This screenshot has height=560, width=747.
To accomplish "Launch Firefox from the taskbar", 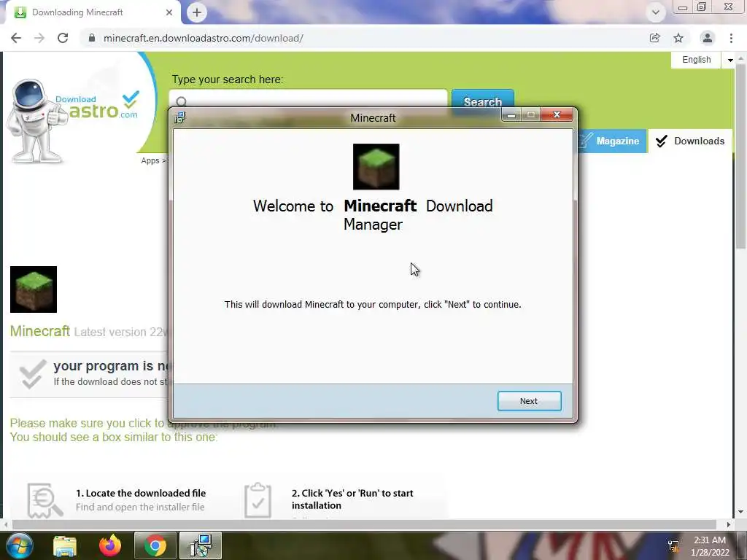I will pos(110,545).
